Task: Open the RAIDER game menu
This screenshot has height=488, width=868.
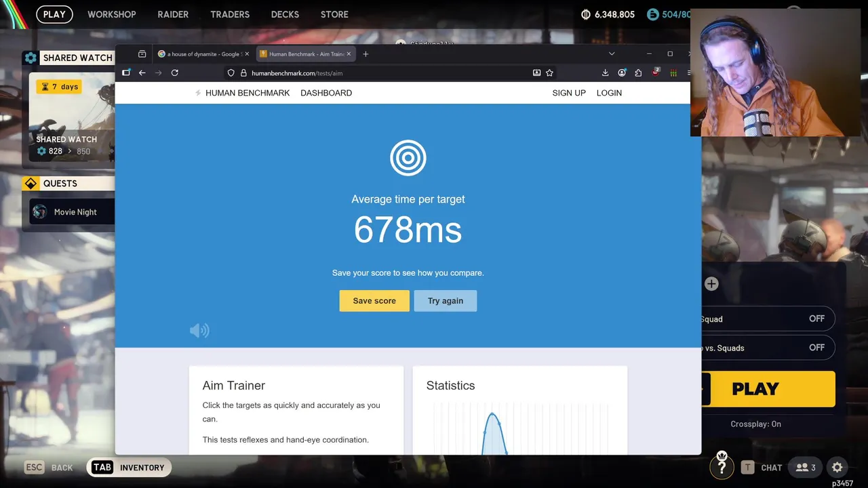Action: tap(173, 14)
